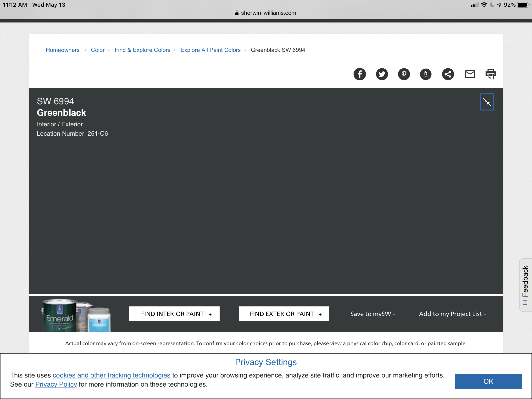Share color on Facebook icon

(360, 74)
